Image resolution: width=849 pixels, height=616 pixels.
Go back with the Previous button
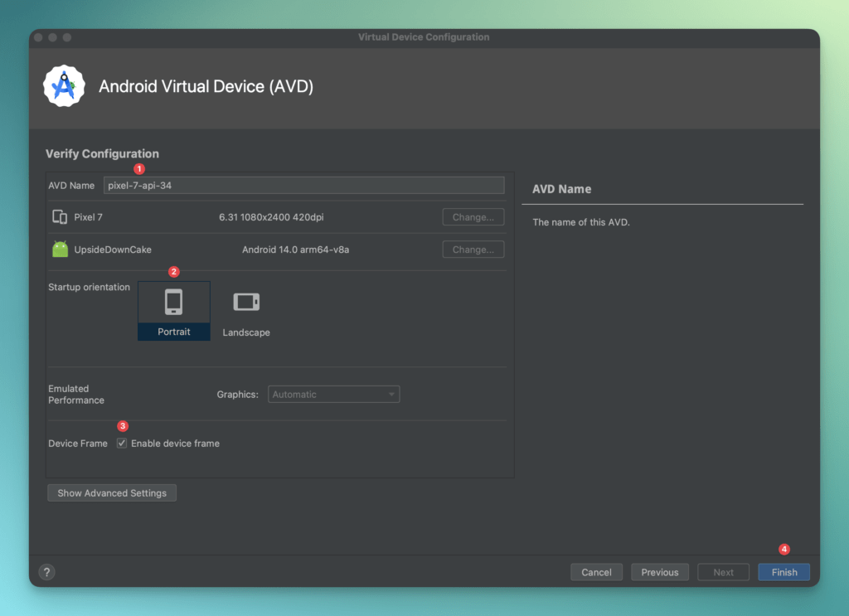point(659,572)
